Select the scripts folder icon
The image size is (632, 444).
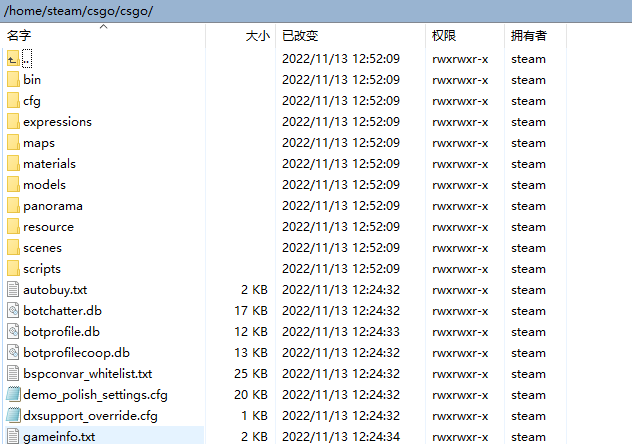[13, 268]
